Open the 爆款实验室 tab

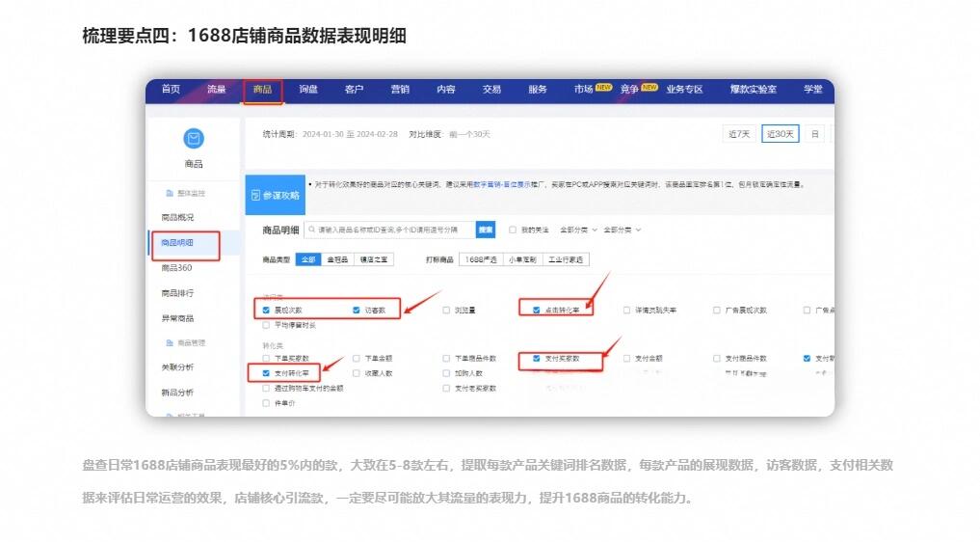coord(754,89)
